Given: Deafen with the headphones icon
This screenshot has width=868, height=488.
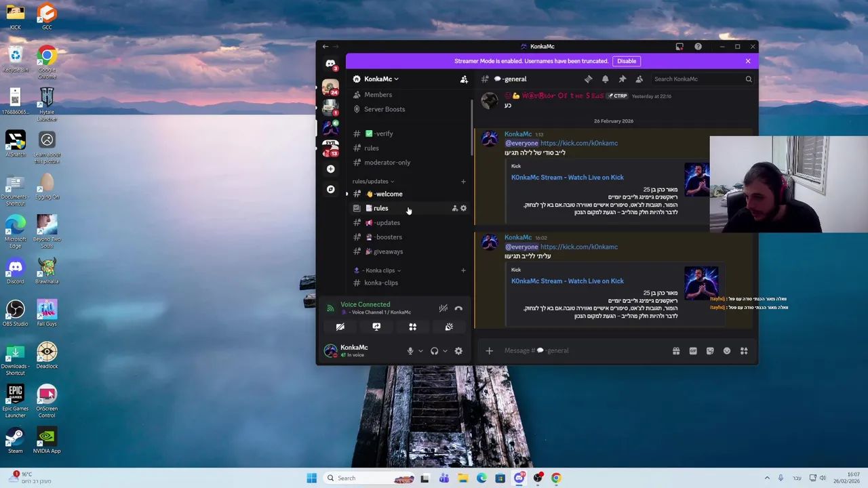Looking at the screenshot, I should [x=434, y=351].
